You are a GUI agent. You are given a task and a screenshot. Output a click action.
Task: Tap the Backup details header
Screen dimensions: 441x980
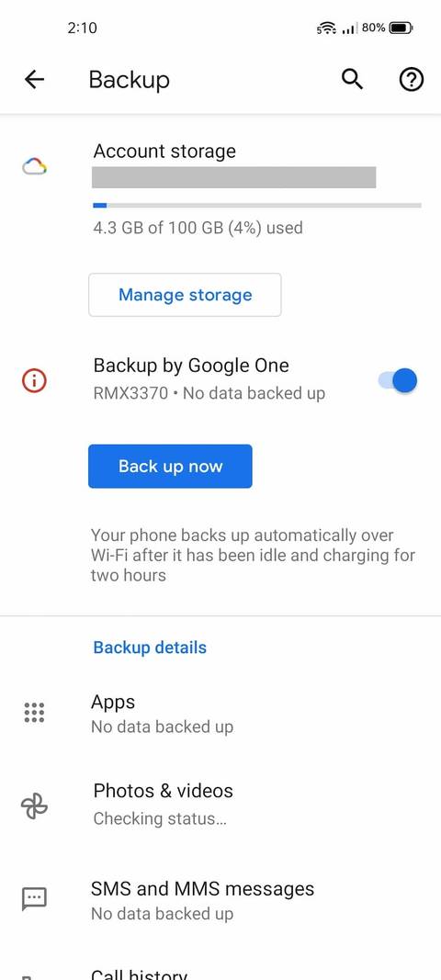tap(150, 648)
